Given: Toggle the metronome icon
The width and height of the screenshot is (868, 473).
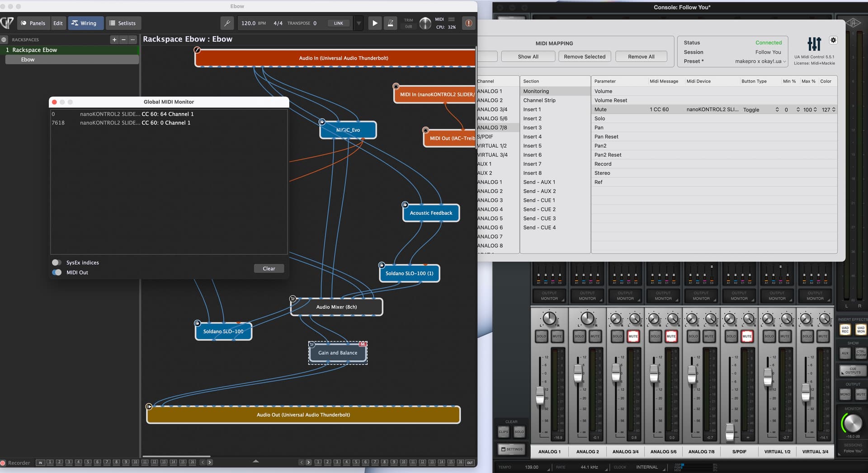Looking at the screenshot, I should pyautogui.click(x=391, y=23).
